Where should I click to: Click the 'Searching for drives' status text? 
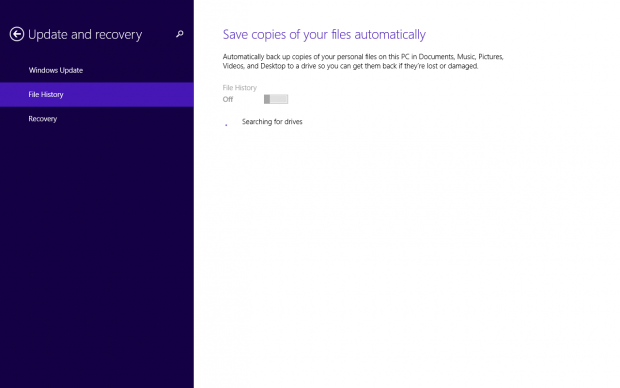click(272, 122)
